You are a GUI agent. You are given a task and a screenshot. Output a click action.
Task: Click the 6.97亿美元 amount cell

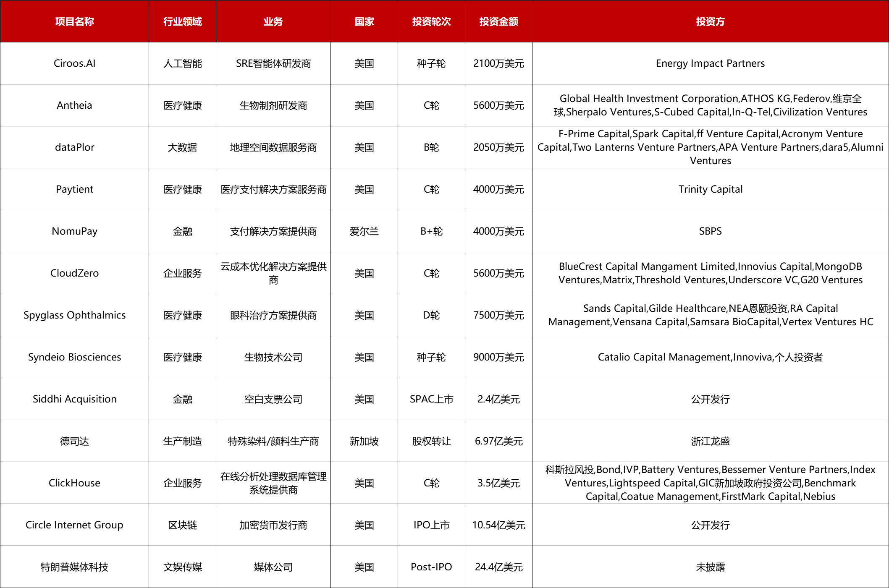point(498,441)
